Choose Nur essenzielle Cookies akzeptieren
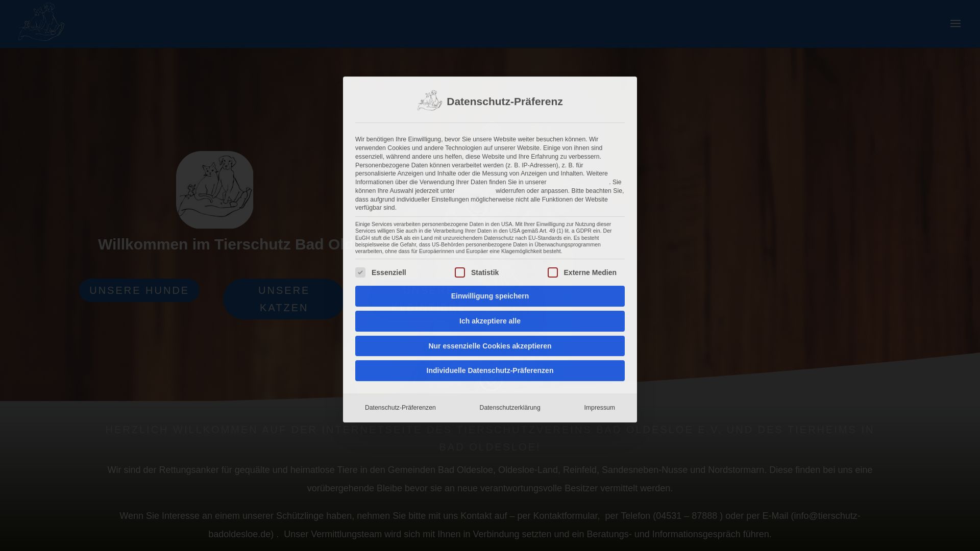This screenshot has width=980, height=551. pos(490,346)
